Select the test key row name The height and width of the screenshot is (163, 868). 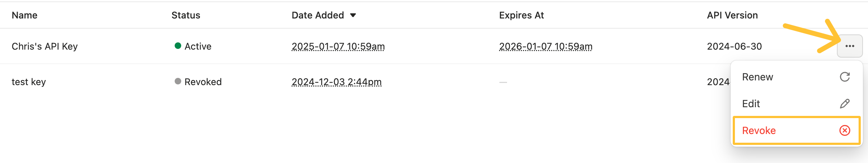pyautogui.click(x=29, y=82)
